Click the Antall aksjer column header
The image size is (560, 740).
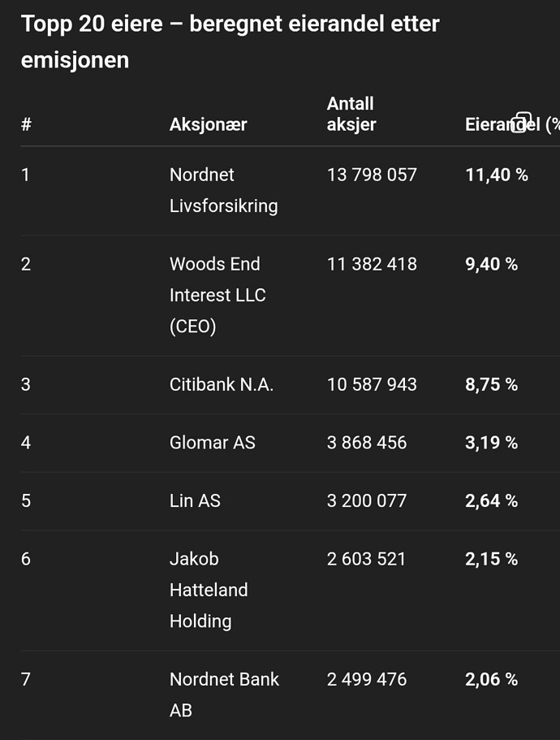coord(351,115)
